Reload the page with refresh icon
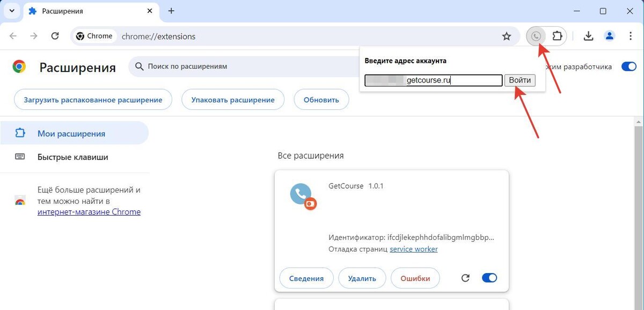The image size is (644, 310). [55, 36]
